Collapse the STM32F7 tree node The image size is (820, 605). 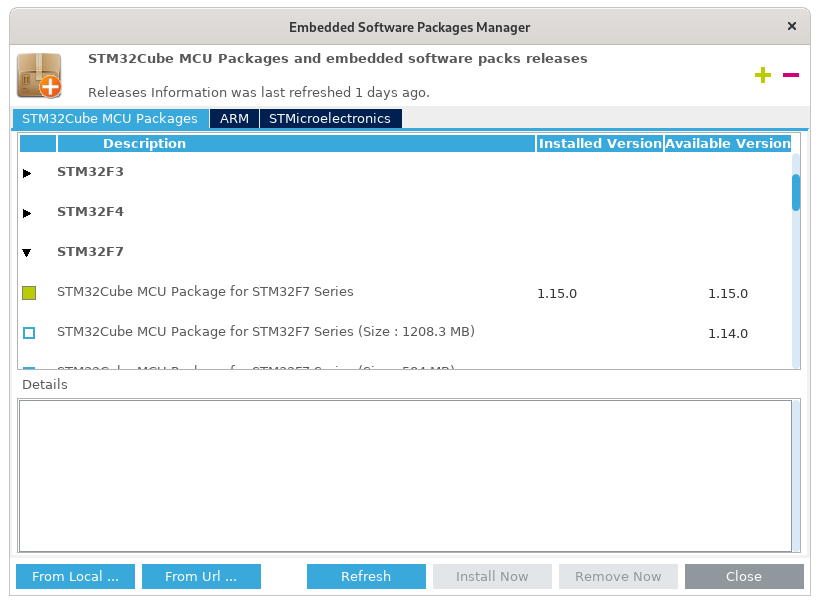click(x=27, y=253)
